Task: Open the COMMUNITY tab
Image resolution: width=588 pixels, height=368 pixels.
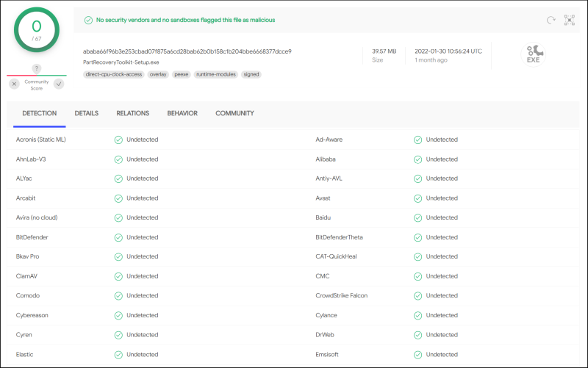Action: point(234,113)
